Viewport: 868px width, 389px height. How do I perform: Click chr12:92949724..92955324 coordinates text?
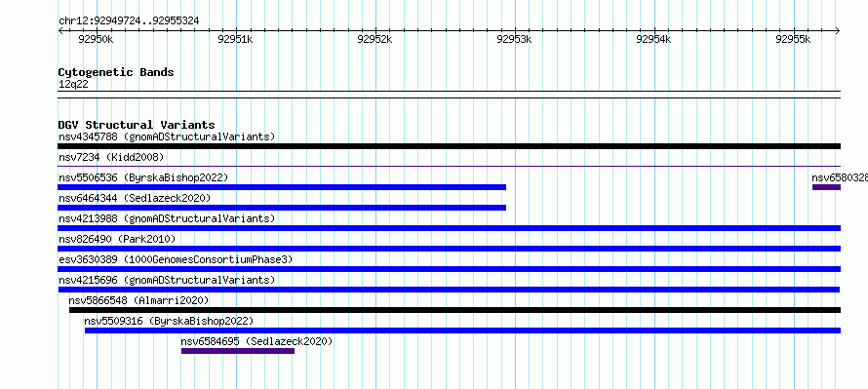coord(129,21)
